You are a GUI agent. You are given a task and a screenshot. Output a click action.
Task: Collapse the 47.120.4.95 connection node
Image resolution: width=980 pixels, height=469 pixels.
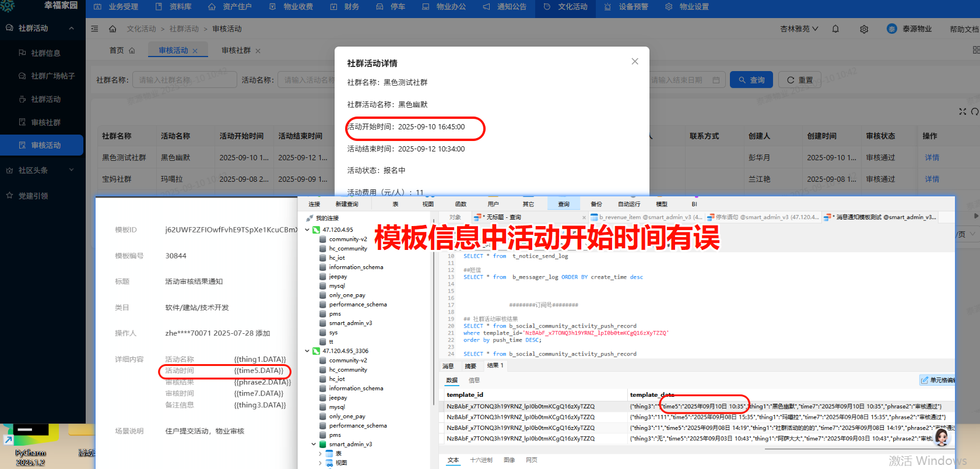307,230
